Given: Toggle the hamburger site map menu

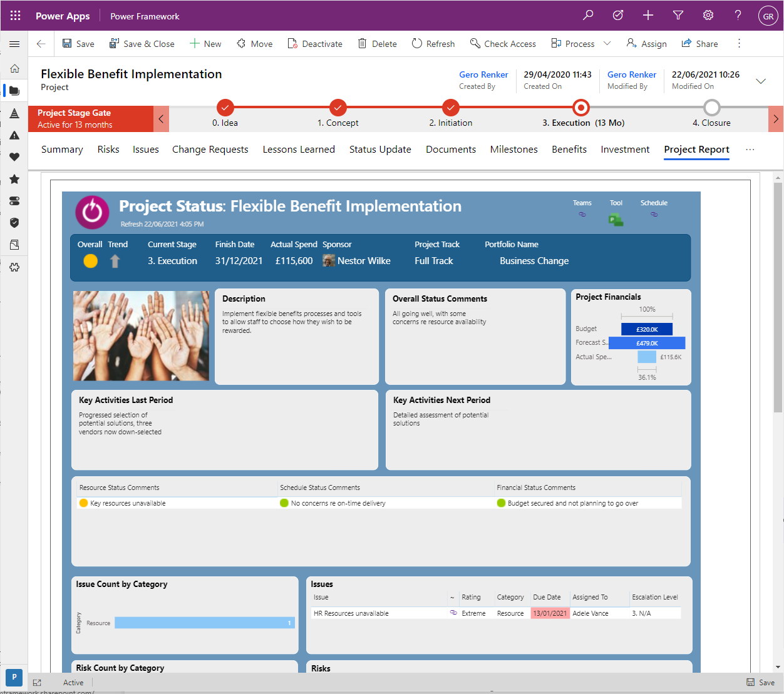Looking at the screenshot, I should pos(14,44).
